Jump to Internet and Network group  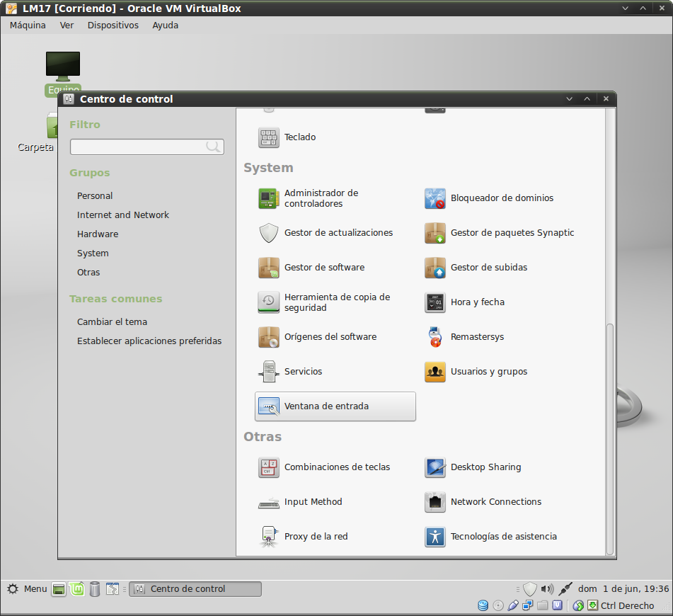tap(123, 215)
